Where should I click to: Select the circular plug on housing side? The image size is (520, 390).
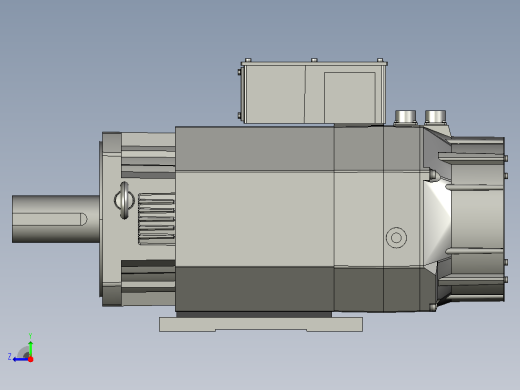pyautogui.click(x=396, y=238)
